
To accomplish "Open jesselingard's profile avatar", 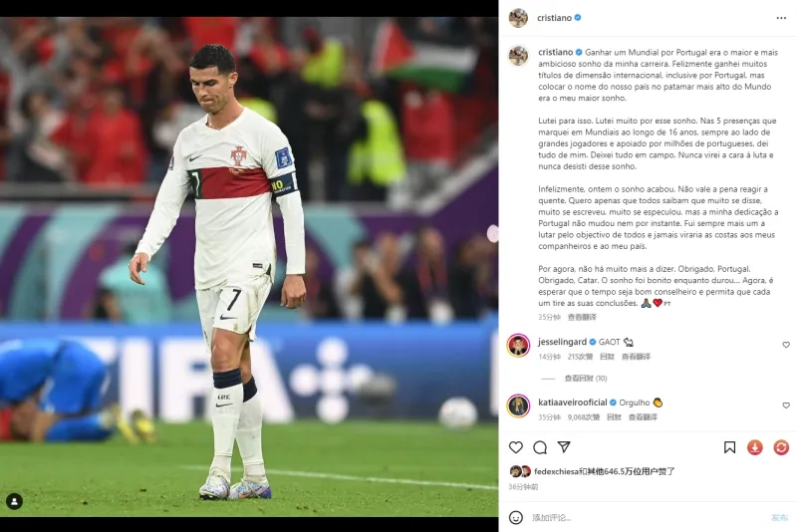I will click(x=518, y=346).
